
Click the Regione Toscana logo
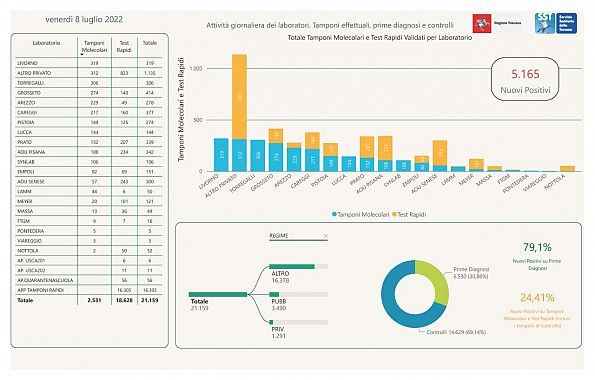pos(497,23)
